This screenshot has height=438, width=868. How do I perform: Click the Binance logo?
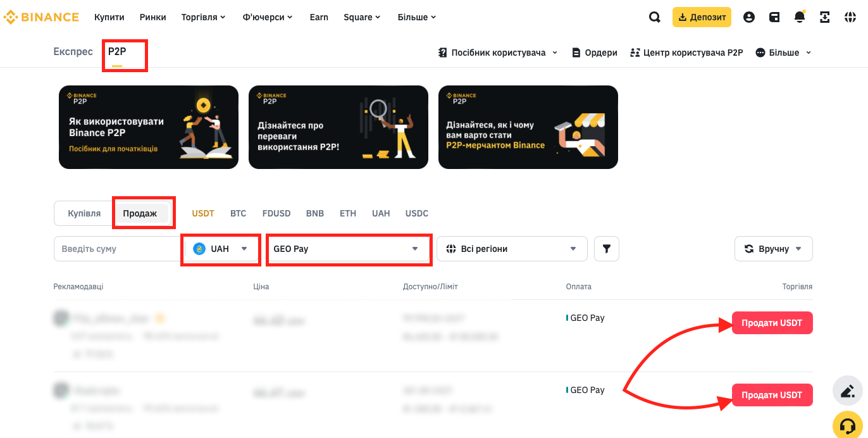click(42, 17)
